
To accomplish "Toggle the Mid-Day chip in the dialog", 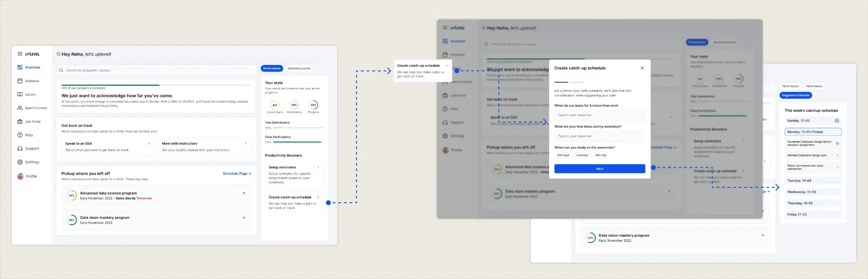I will point(601,155).
